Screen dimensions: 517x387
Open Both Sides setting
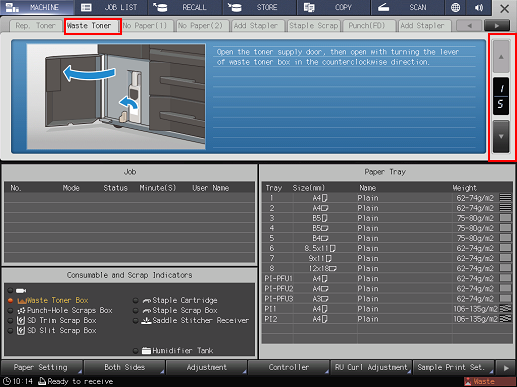124,367
